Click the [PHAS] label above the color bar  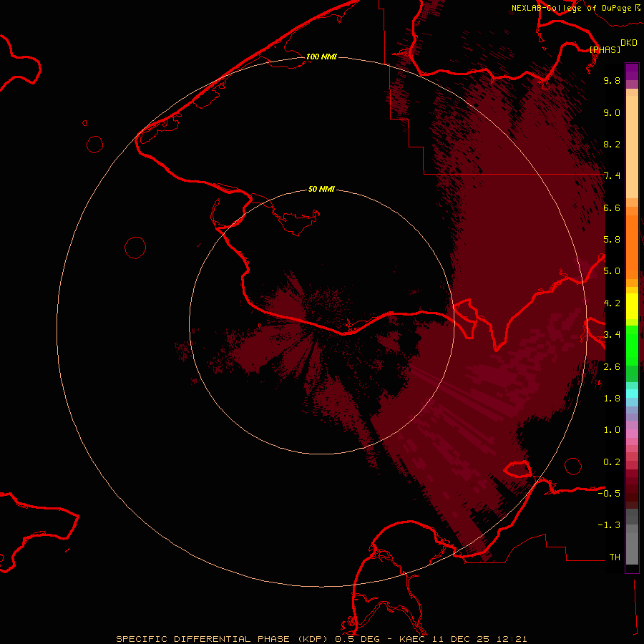[605, 49]
